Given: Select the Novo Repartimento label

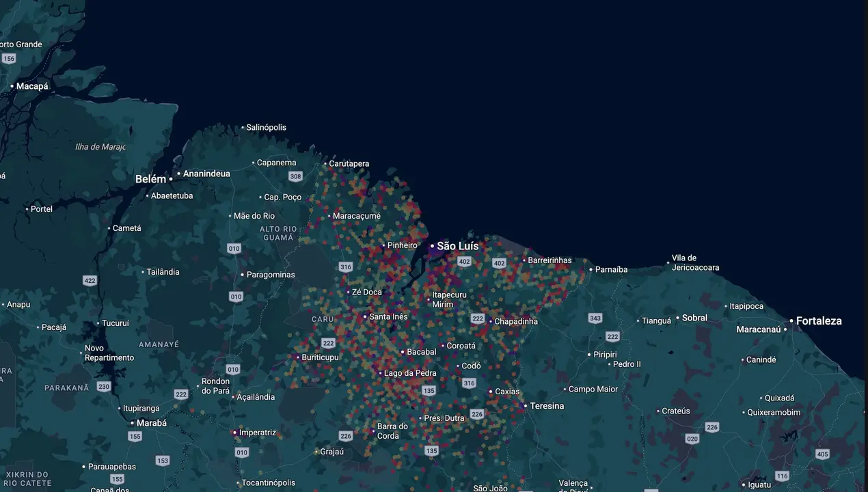Looking at the screenshot, I should pyautogui.click(x=109, y=353).
